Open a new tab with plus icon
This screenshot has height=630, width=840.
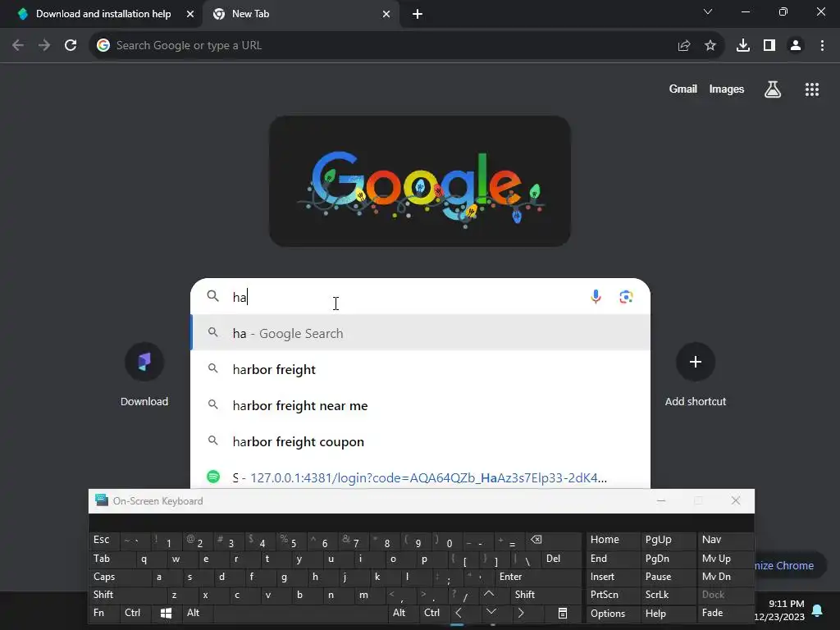pos(418,14)
